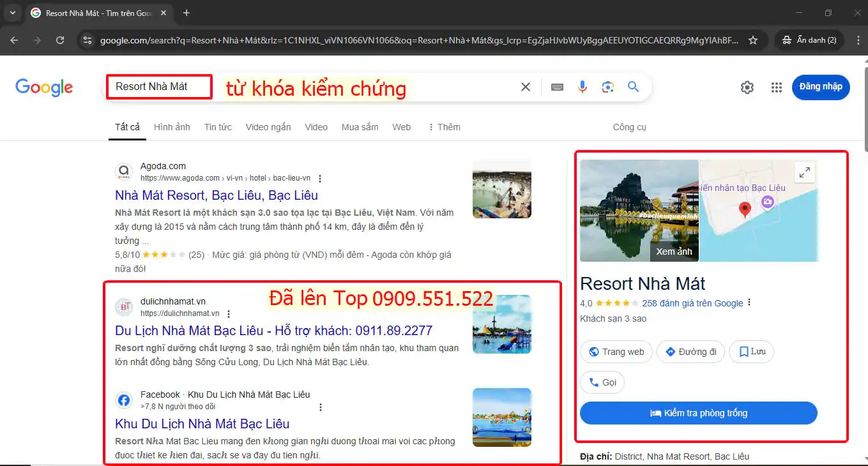Open Google quick settings gear
The image size is (868, 466).
[x=747, y=87]
